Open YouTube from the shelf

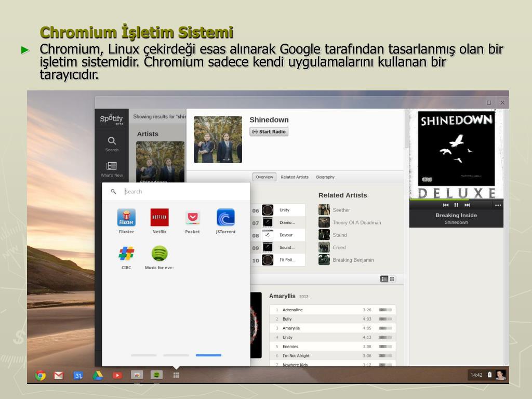click(117, 375)
